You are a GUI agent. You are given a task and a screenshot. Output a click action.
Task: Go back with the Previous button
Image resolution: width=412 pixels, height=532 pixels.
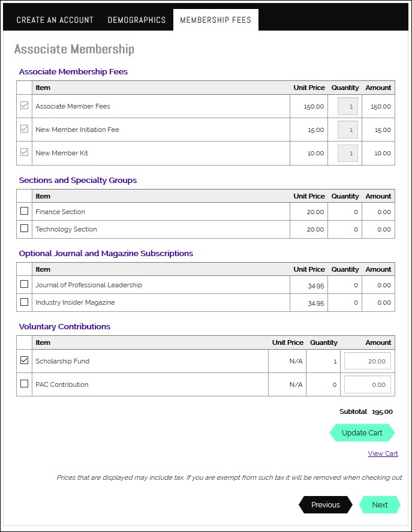[x=326, y=505]
